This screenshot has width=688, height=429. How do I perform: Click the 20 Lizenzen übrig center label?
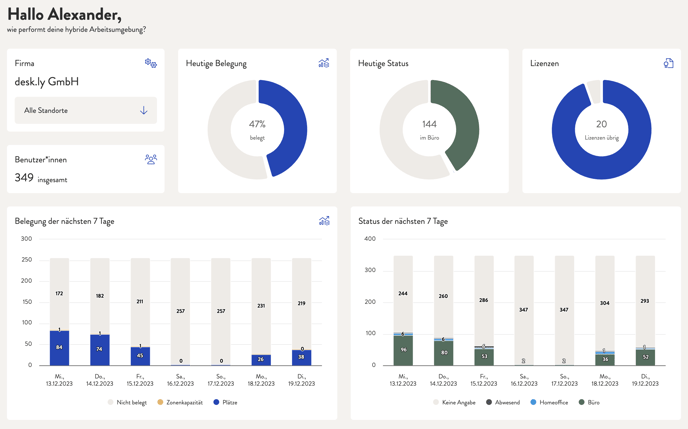(602, 130)
